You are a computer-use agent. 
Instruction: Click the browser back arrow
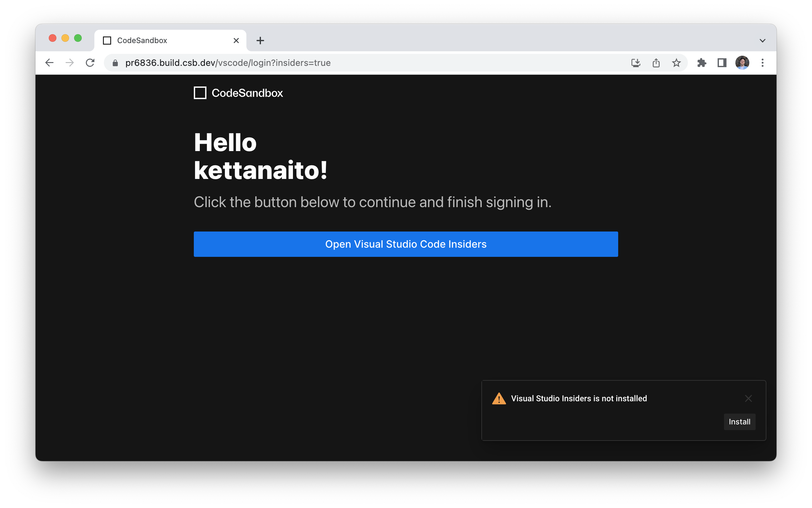pyautogui.click(x=49, y=63)
